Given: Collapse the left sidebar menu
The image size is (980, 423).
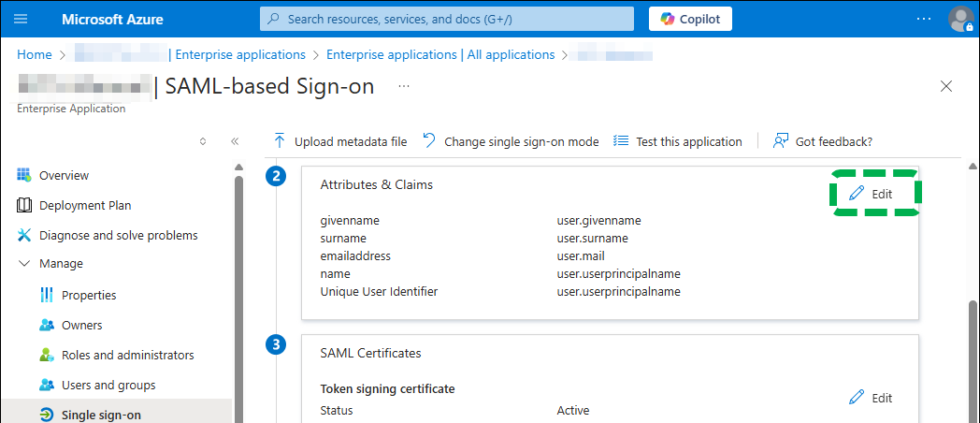Looking at the screenshot, I should [x=235, y=141].
